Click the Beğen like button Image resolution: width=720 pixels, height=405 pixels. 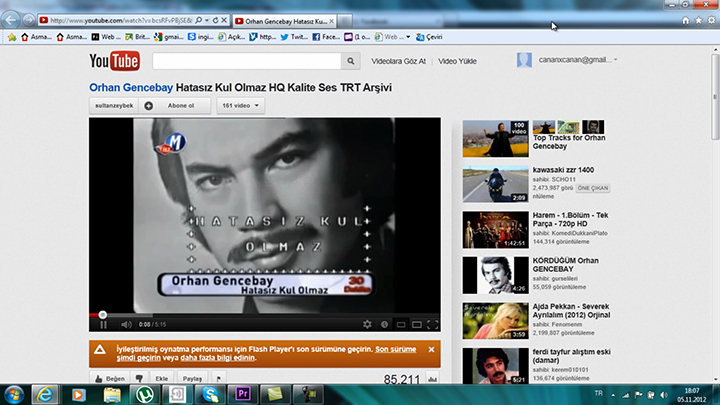[110, 378]
